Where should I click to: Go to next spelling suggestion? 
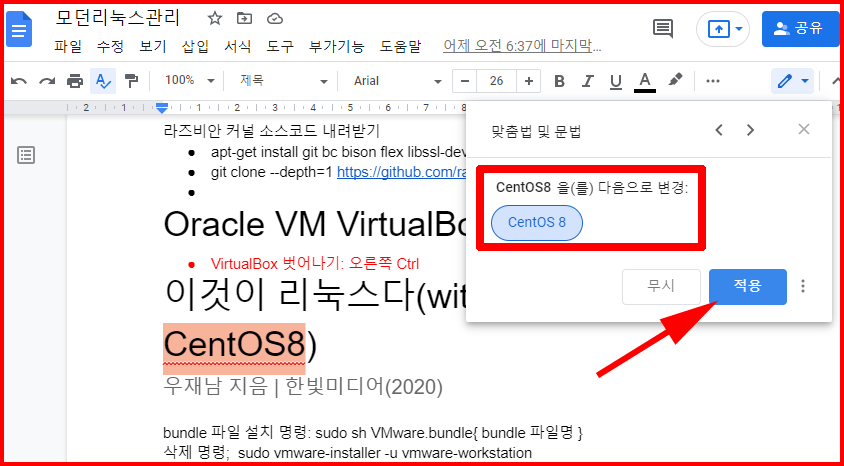[750, 130]
